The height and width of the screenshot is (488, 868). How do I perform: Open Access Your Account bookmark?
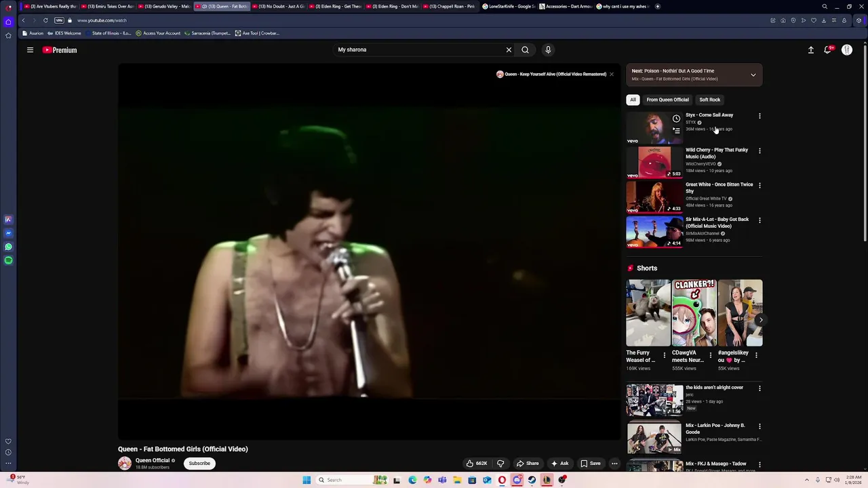[157, 33]
